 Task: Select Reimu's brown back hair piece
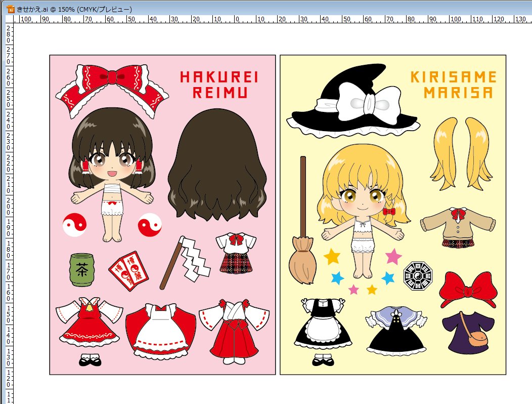click(217, 165)
